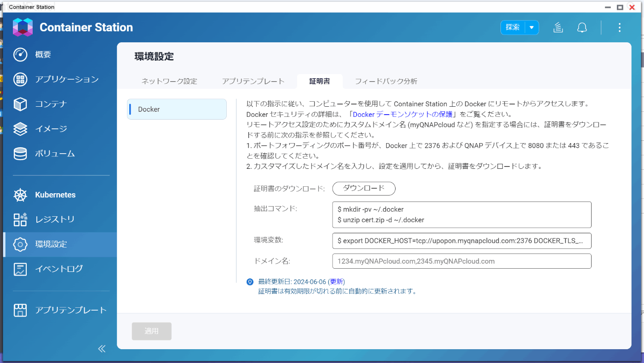Image resolution: width=644 pixels, height=363 pixels.
Task: Click the 抽出コマンド command text box
Action: click(461, 214)
